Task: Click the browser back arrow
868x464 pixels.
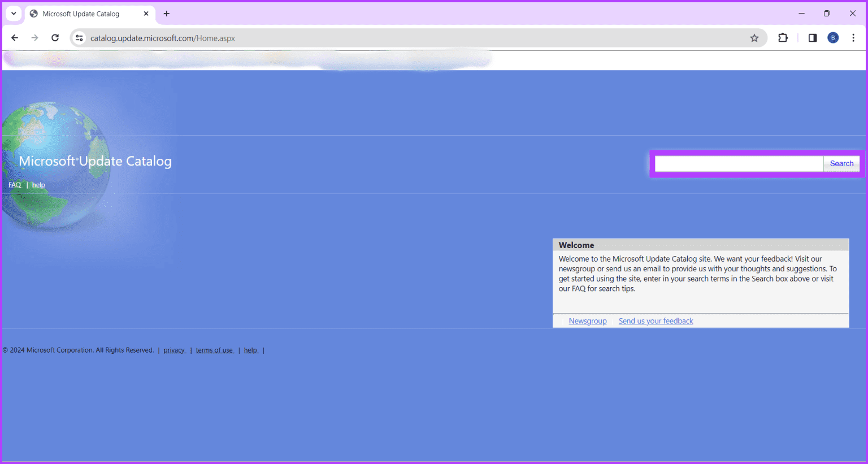Action: pos(15,38)
